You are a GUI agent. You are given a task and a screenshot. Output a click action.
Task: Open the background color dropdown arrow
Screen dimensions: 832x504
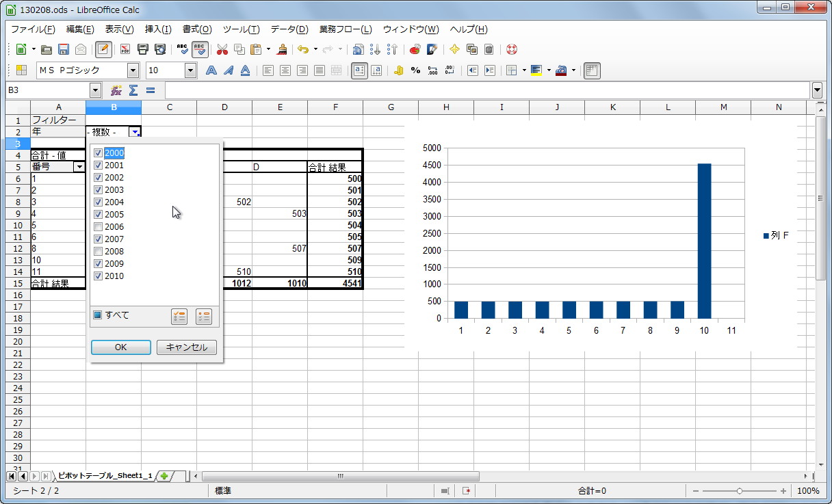pos(549,70)
